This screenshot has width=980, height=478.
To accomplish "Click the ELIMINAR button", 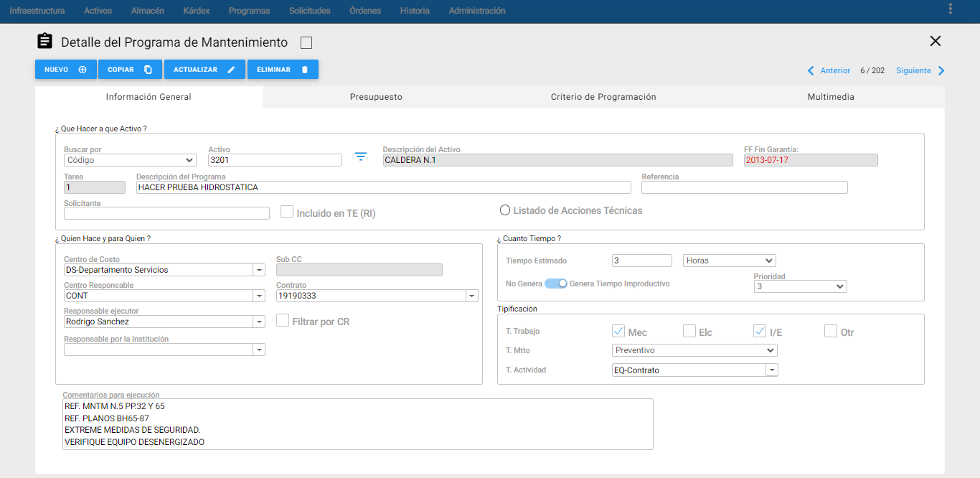I will tap(283, 70).
